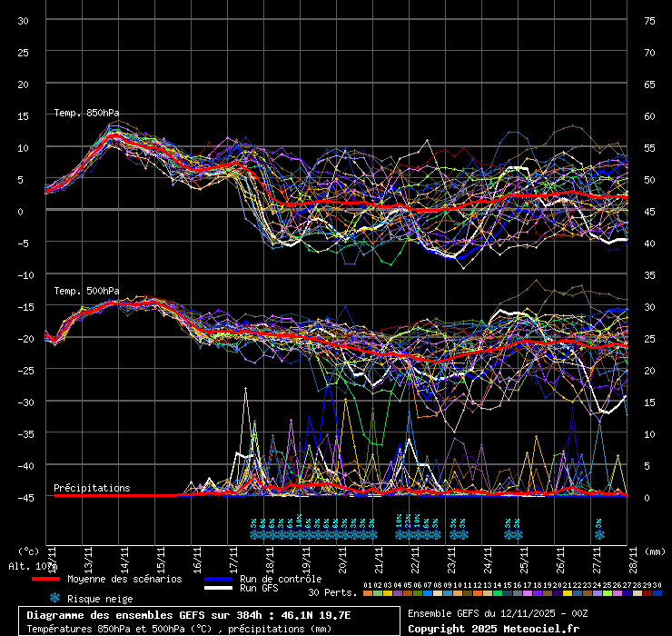Click the Risque neige legend text

point(100,599)
